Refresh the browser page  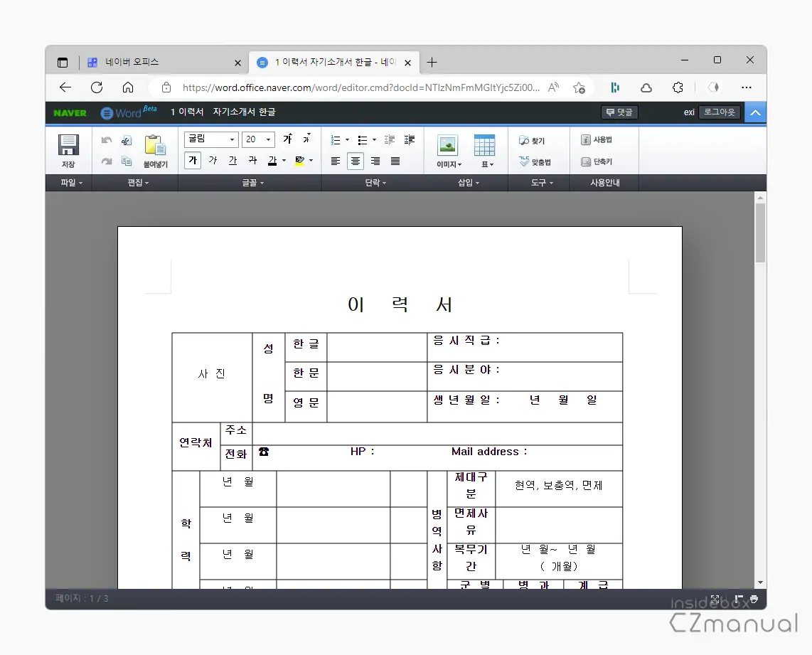pos(97,87)
